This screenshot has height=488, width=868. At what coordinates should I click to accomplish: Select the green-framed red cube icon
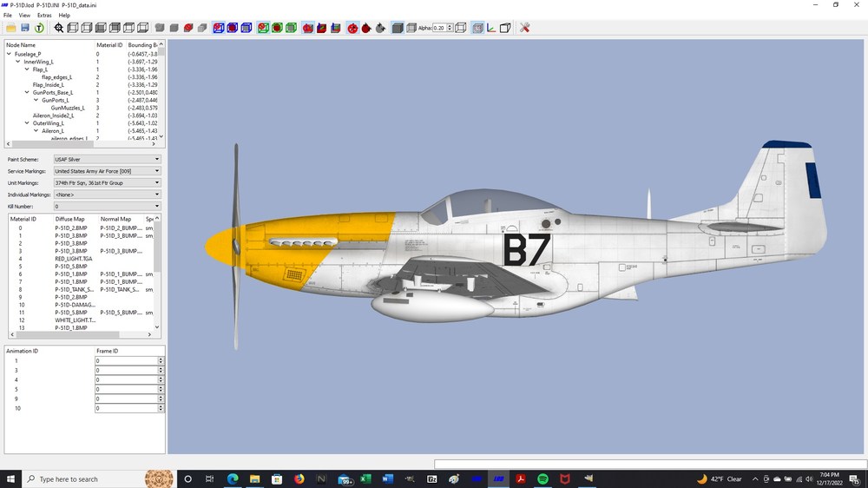[x=278, y=28]
